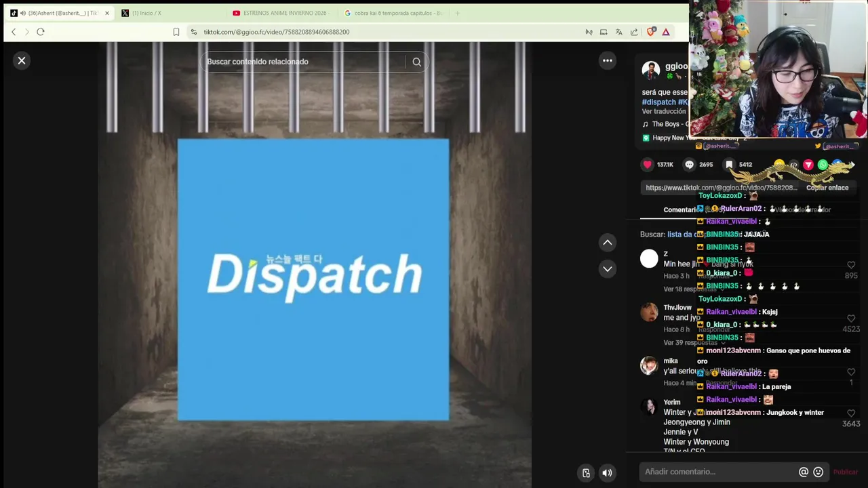The image size is (868, 488).
Task: Expand Ver 39 respuestas
Action: [693, 343]
